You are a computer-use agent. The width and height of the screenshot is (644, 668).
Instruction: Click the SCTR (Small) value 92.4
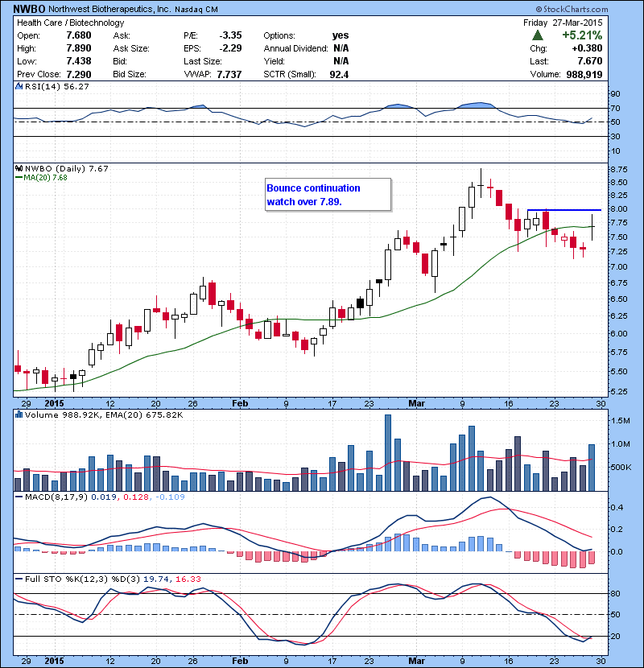pos(339,74)
